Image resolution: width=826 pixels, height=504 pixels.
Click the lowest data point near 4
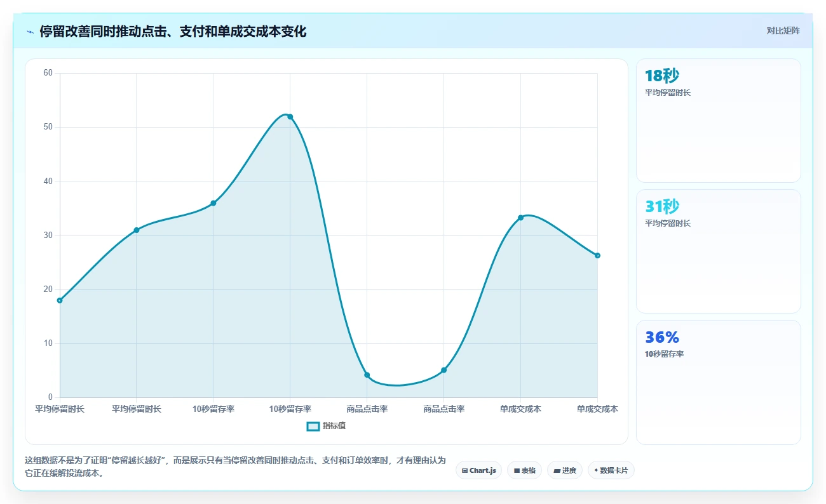point(367,375)
